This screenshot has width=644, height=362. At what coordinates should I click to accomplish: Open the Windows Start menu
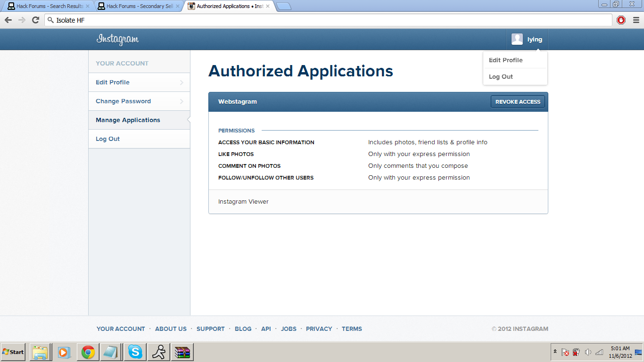[x=13, y=352]
